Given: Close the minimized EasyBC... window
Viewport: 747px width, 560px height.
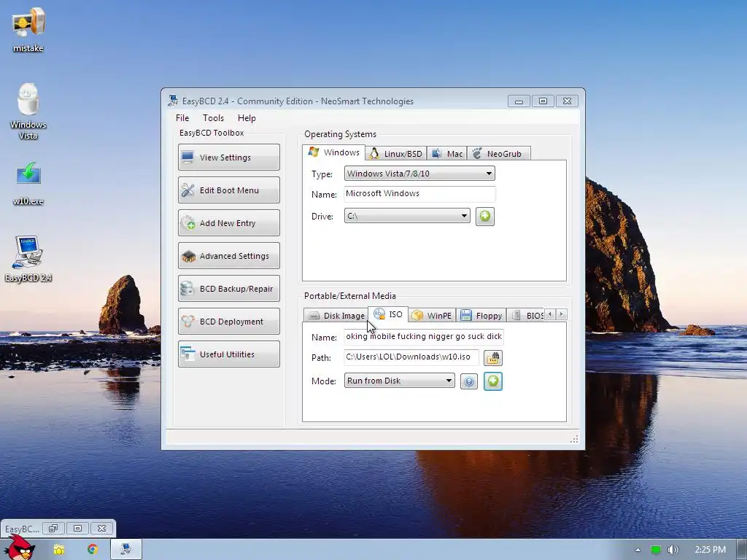Looking at the screenshot, I should click(x=101, y=528).
